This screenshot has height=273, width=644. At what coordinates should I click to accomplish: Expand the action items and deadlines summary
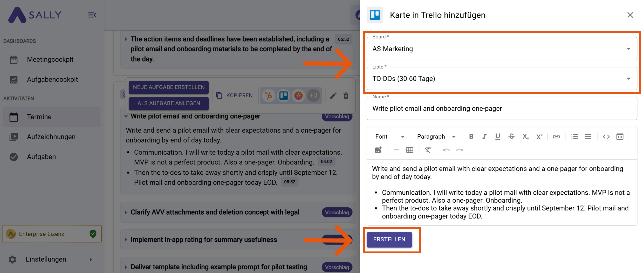126,39
